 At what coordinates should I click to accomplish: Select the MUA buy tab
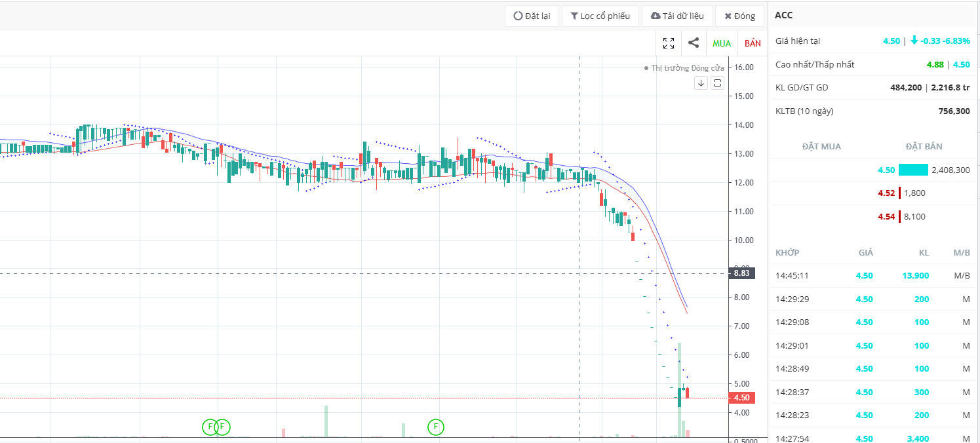click(x=722, y=43)
